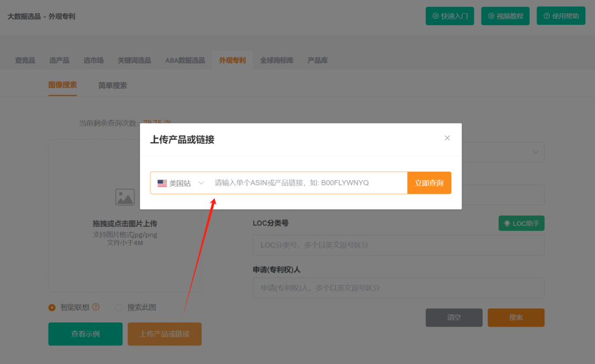Select the 搜索此图 radio option
The image size is (595, 364).
tap(118, 307)
